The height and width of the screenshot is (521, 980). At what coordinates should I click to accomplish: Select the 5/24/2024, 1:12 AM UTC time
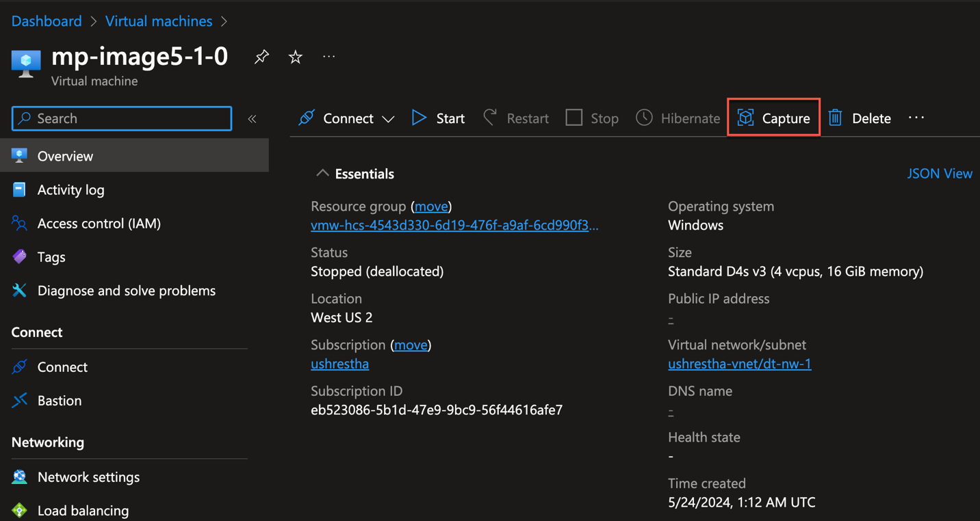click(x=741, y=503)
